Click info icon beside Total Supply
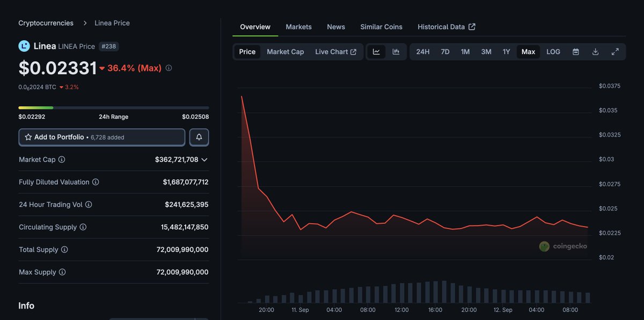The image size is (644, 320). 64,250
